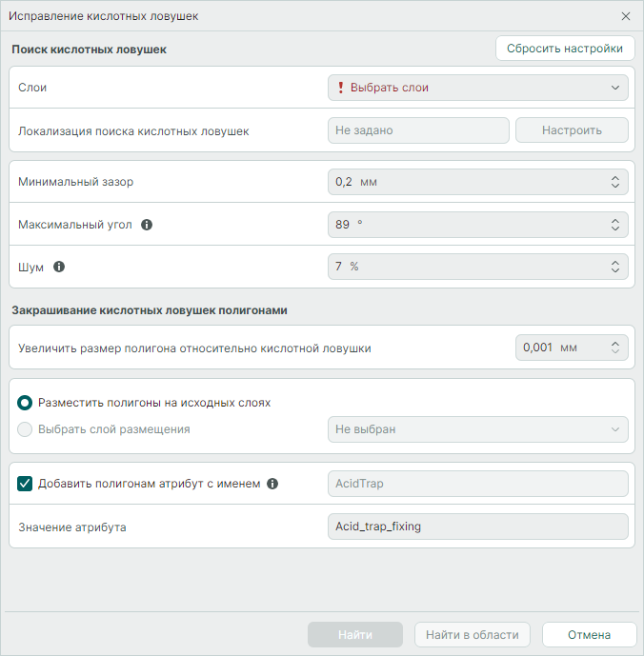The width and height of the screenshot is (644, 656).
Task: Click red warning icon in Слои field
Action: tap(340, 88)
